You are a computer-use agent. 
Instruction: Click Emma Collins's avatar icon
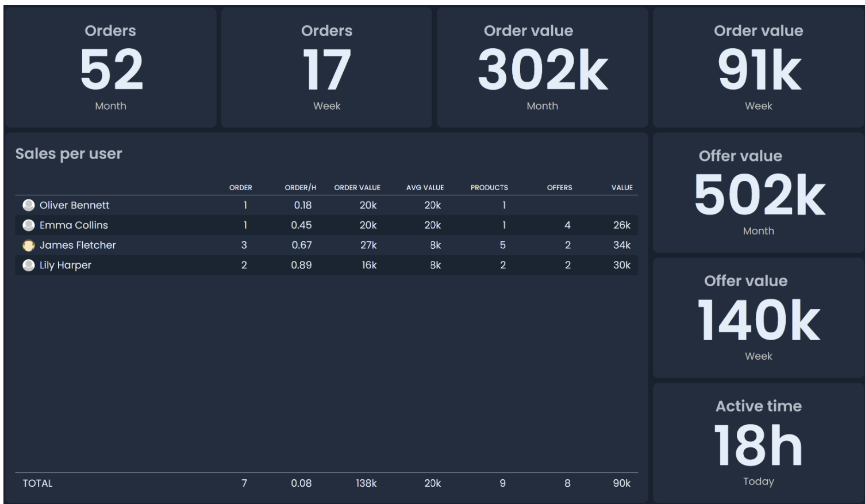[28, 225]
